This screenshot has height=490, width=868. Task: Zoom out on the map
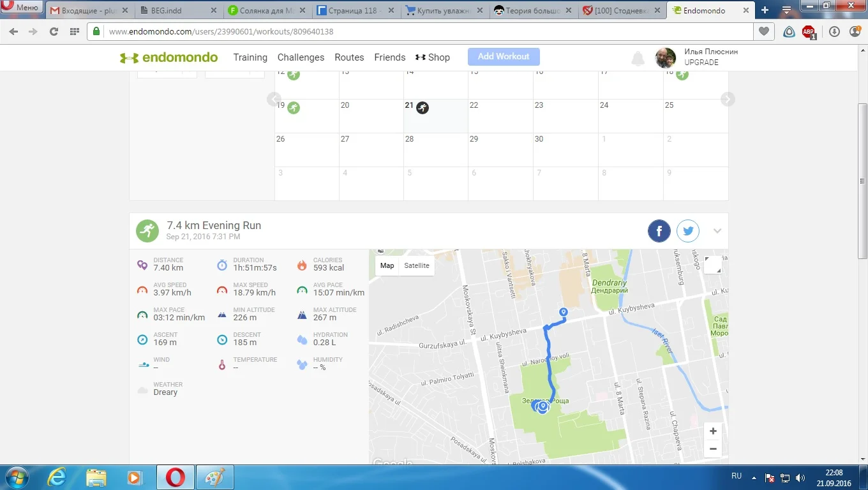[x=713, y=449]
